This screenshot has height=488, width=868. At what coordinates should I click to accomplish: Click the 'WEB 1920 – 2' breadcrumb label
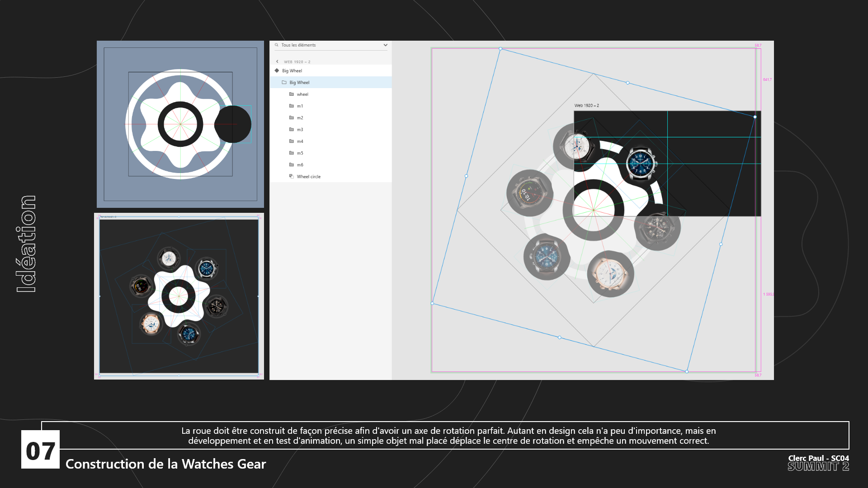click(297, 62)
